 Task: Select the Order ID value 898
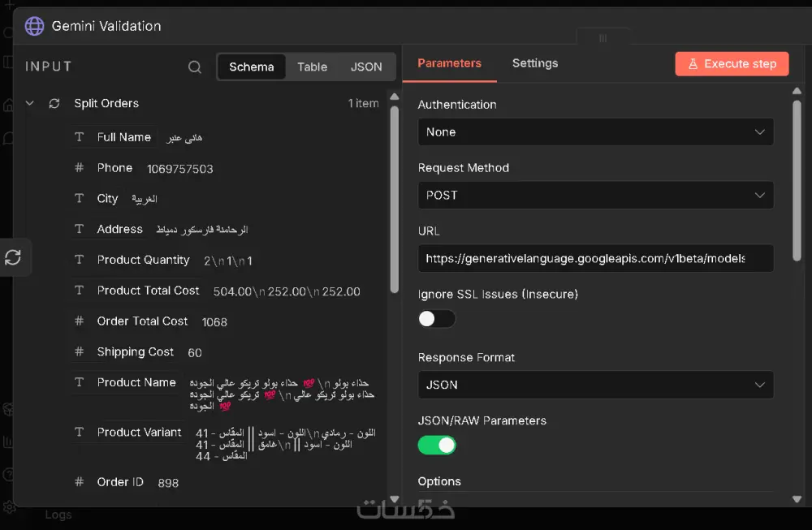click(x=168, y=483)
